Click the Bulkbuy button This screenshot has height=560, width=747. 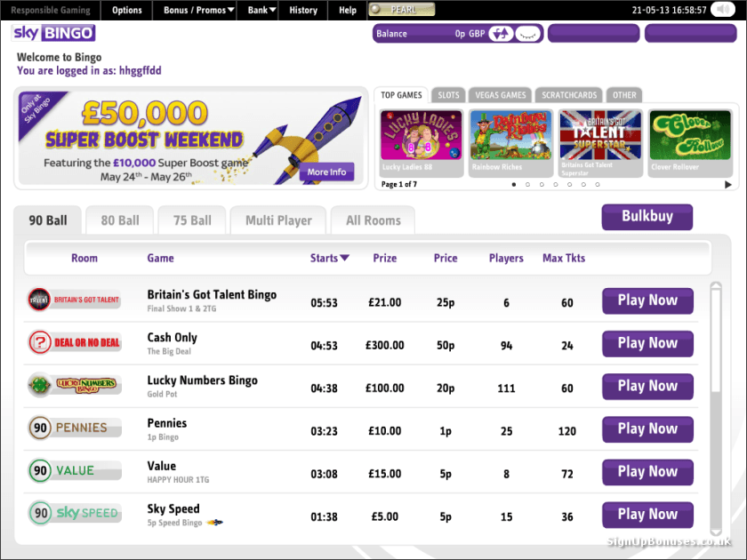[647, 217]
